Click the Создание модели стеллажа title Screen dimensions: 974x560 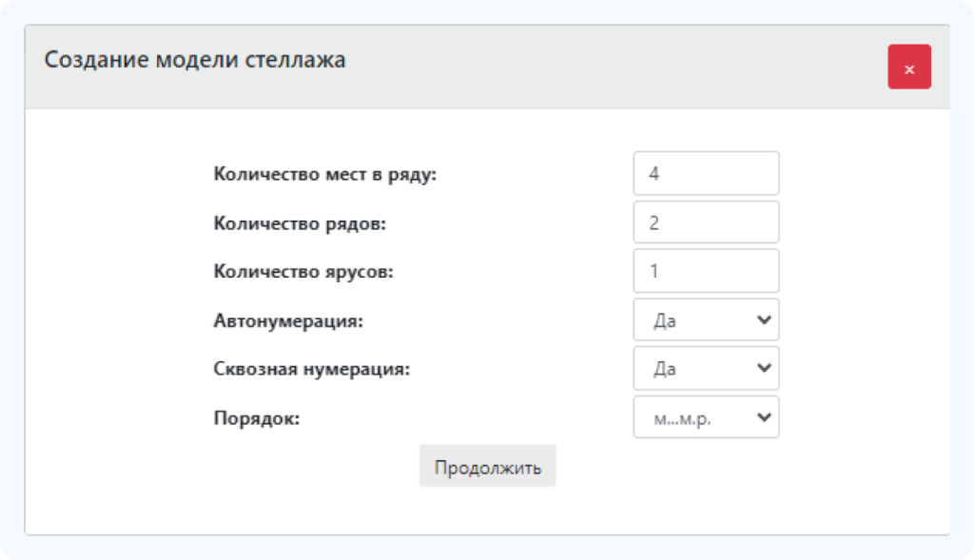pyautogui.click(x=195, y=60)
